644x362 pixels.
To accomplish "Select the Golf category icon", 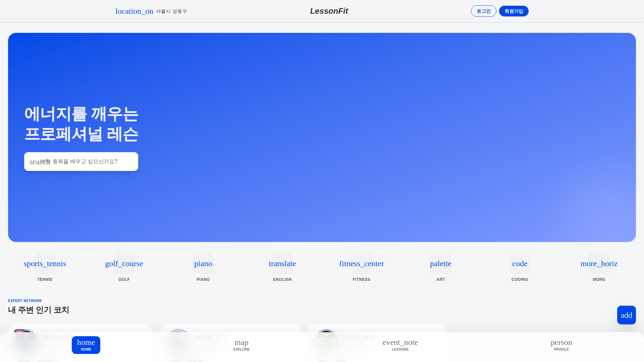I will (124, 263).
